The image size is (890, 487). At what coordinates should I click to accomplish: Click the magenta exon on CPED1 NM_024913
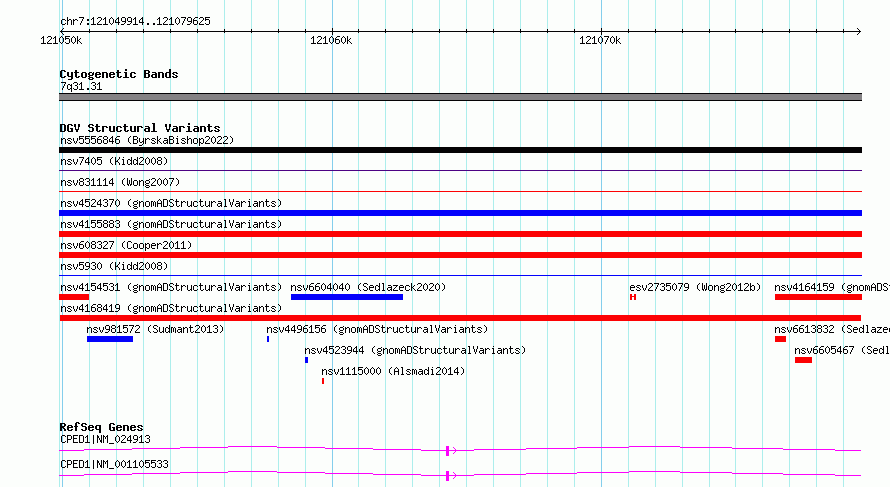click(448, 451)
